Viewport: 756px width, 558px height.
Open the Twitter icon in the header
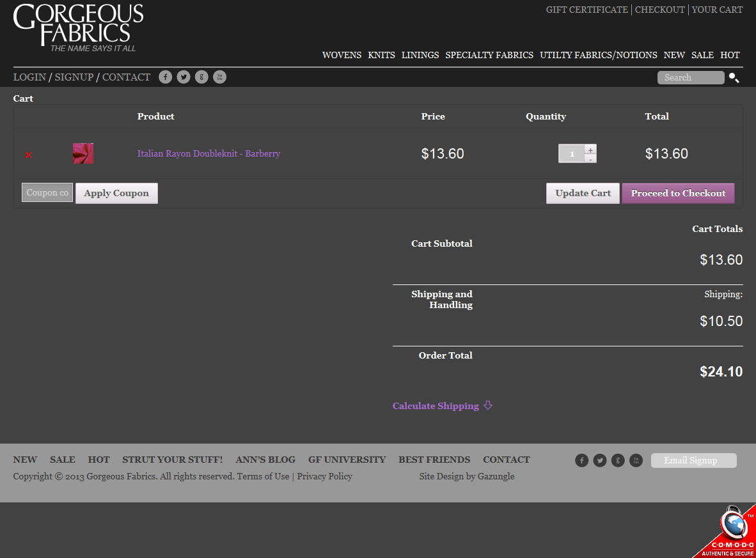184,77
